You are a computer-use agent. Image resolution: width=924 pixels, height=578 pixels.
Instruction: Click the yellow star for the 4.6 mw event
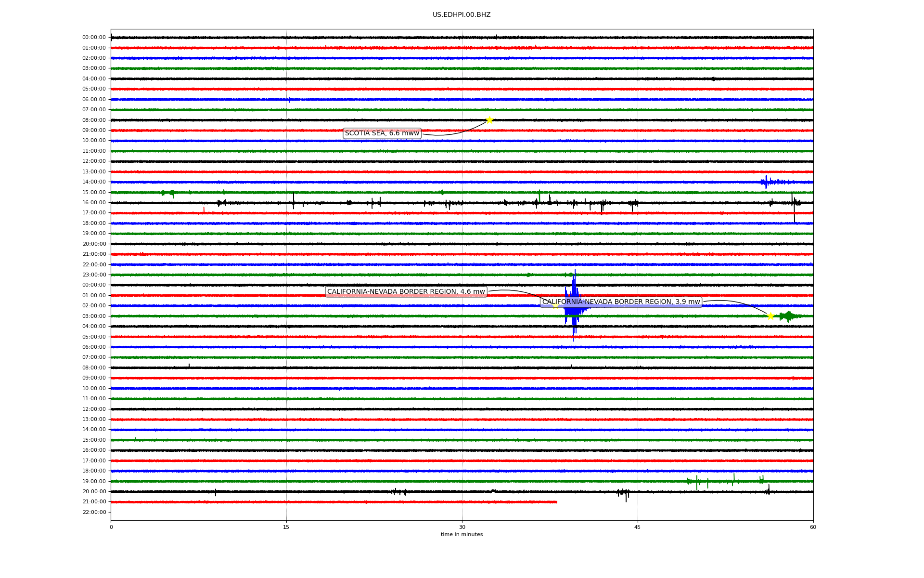click(555, 305)
